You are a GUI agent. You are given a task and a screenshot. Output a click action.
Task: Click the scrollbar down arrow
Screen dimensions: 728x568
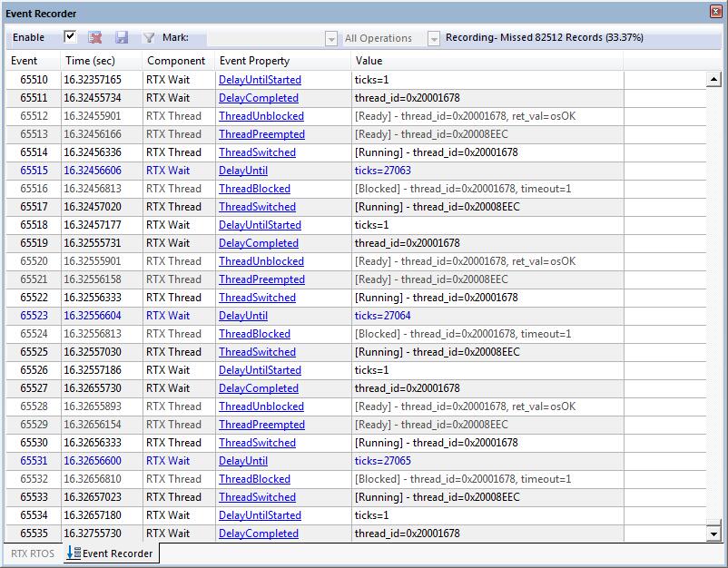(713, 534)
